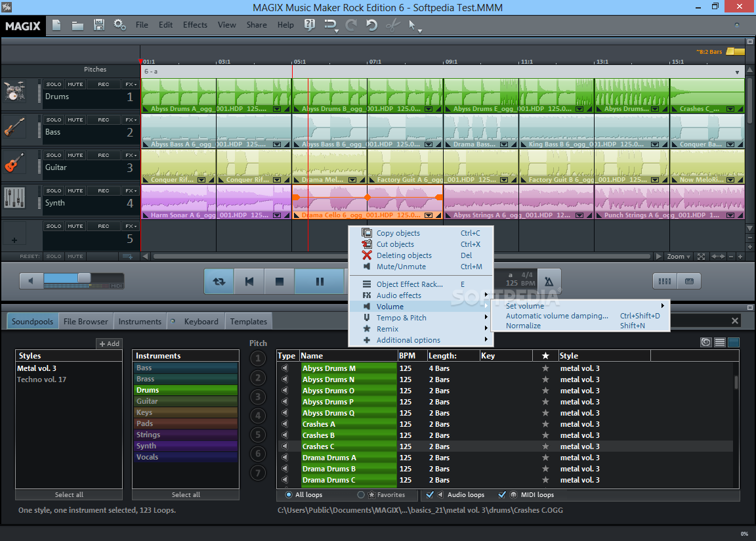This screenshot has width=756, height=541.
Task: Click the Guitar track instrument icon
Action: click(14, 162)
